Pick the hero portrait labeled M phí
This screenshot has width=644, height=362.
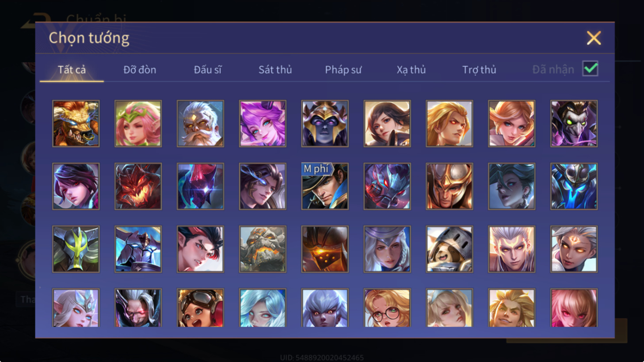(x=325, y=186)
